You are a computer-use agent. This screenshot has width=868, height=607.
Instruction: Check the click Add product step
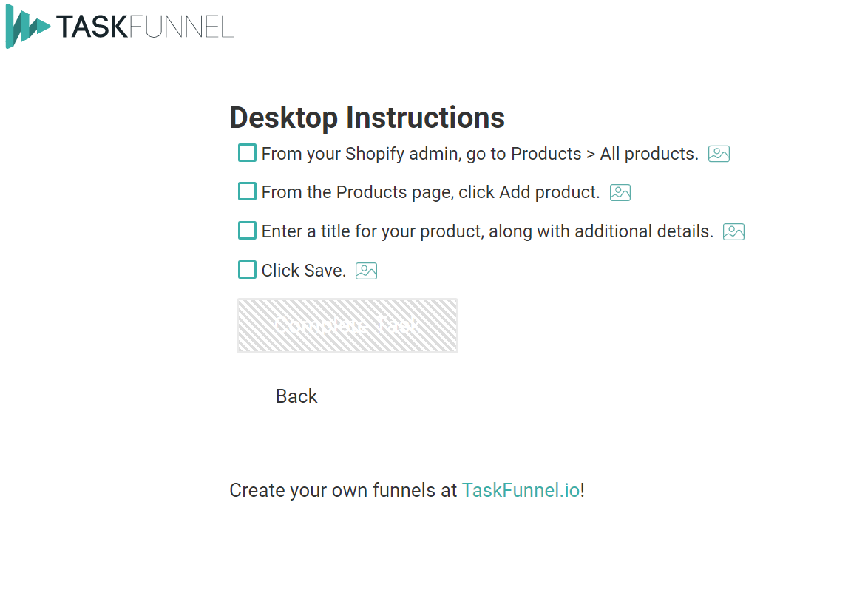pos(247,191)
